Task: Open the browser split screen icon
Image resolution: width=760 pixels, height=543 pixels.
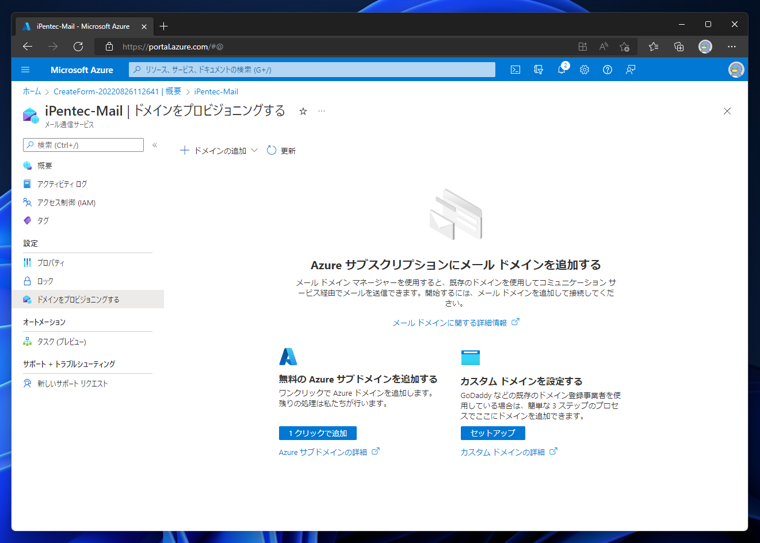Action: [x=583, y=47]
